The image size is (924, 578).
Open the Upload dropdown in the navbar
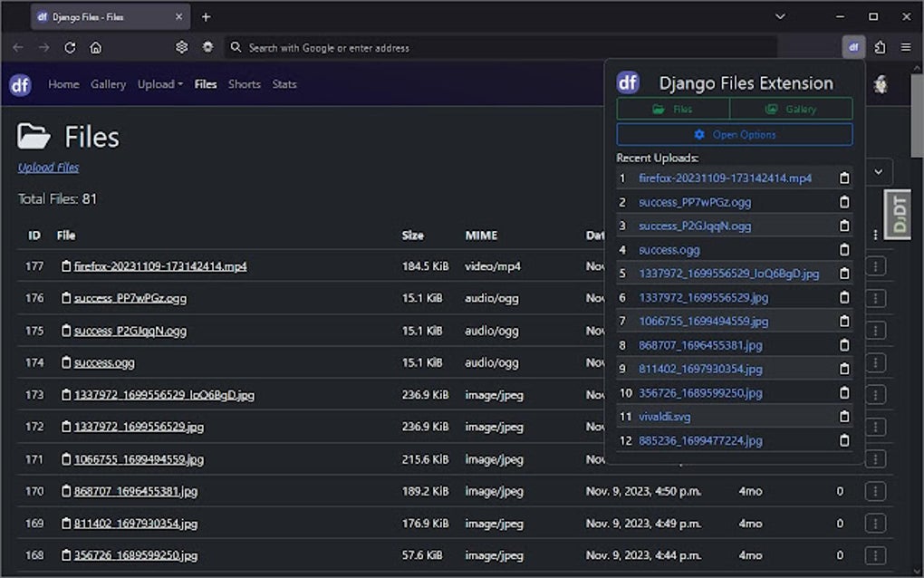point(159,84)
